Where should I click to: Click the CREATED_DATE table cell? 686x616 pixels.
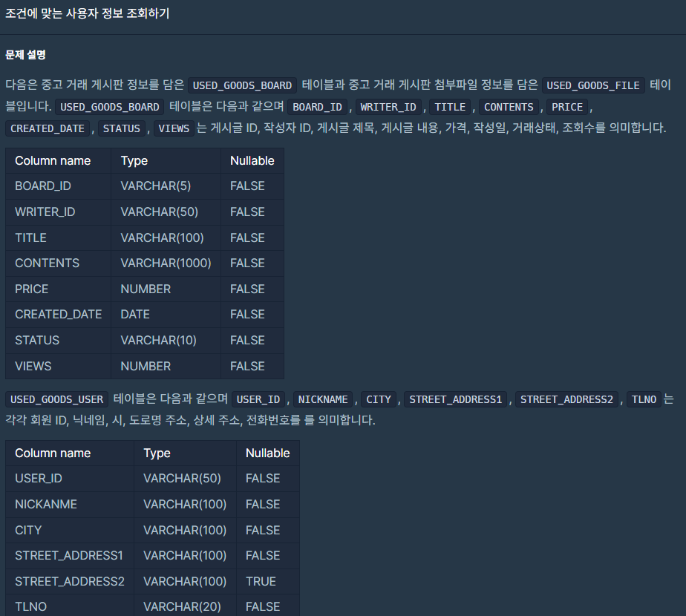58,315
